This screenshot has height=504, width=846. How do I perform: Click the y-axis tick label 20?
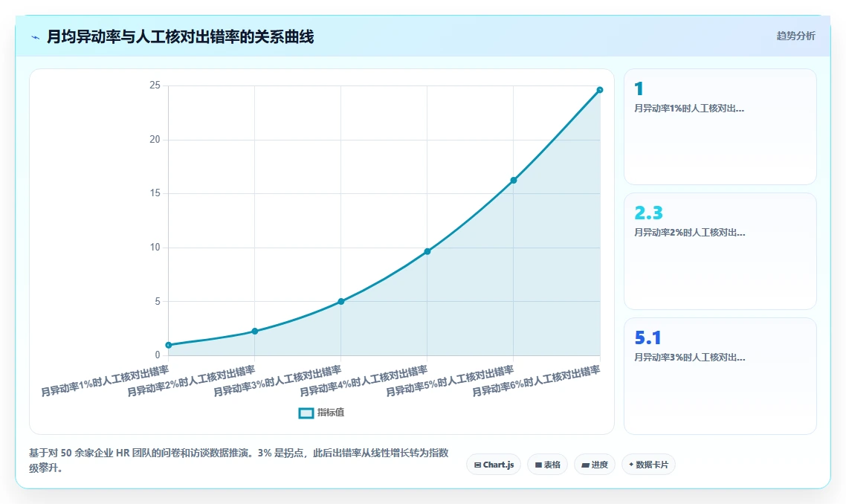point(155,139)
